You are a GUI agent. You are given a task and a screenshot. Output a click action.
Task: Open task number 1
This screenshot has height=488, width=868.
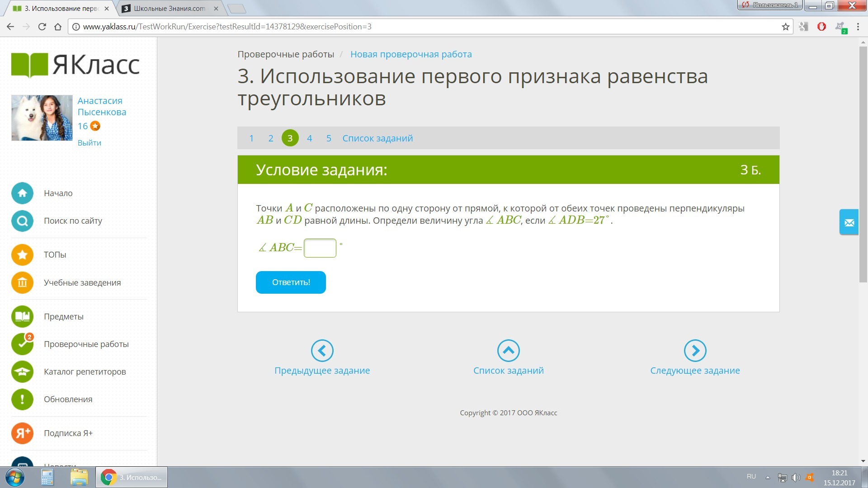[251, 138]
